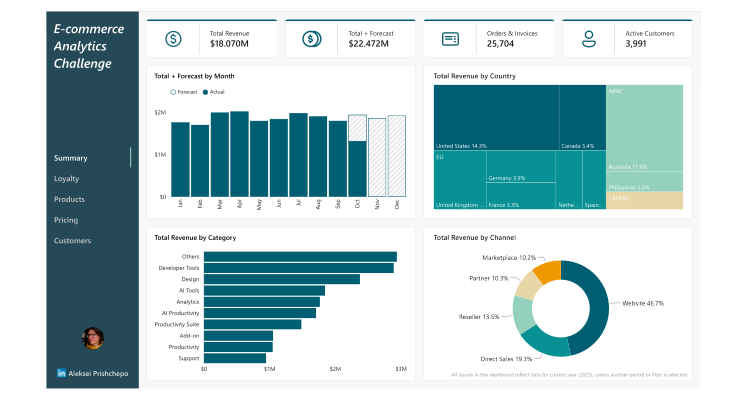Click the Orders & Invoices card icon
This screenshot has height=400, width=747.
450,39
